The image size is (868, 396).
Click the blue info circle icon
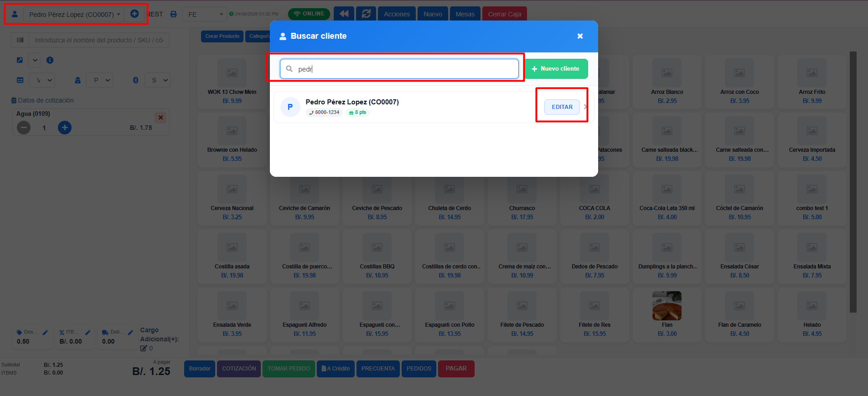tap(50, 60)
